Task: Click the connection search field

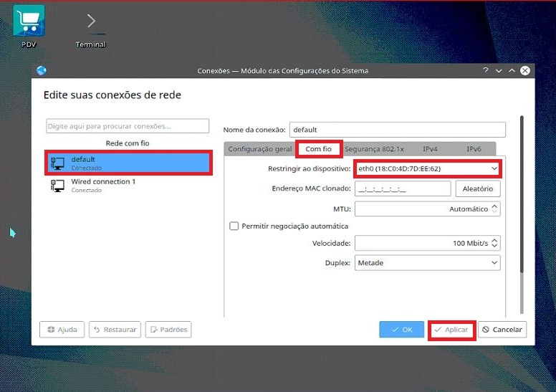Action: [x=128, y=126]
